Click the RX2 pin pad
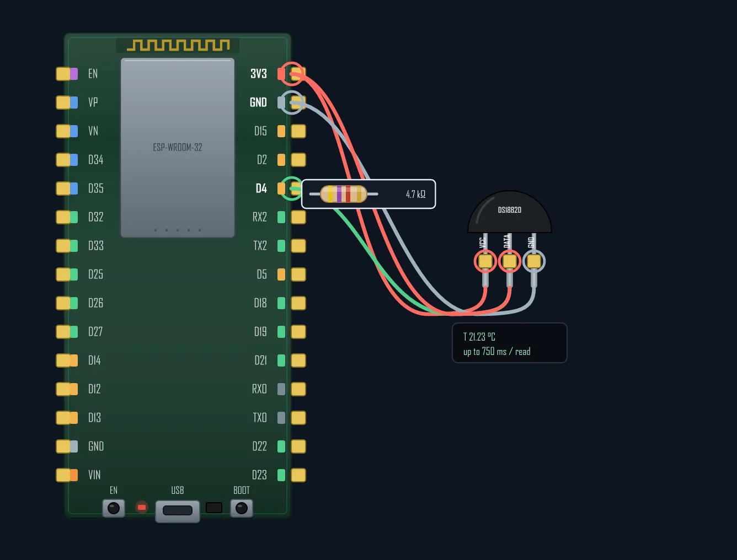The width and height of the screenshot is (737, 560). [x=298, y=217]
